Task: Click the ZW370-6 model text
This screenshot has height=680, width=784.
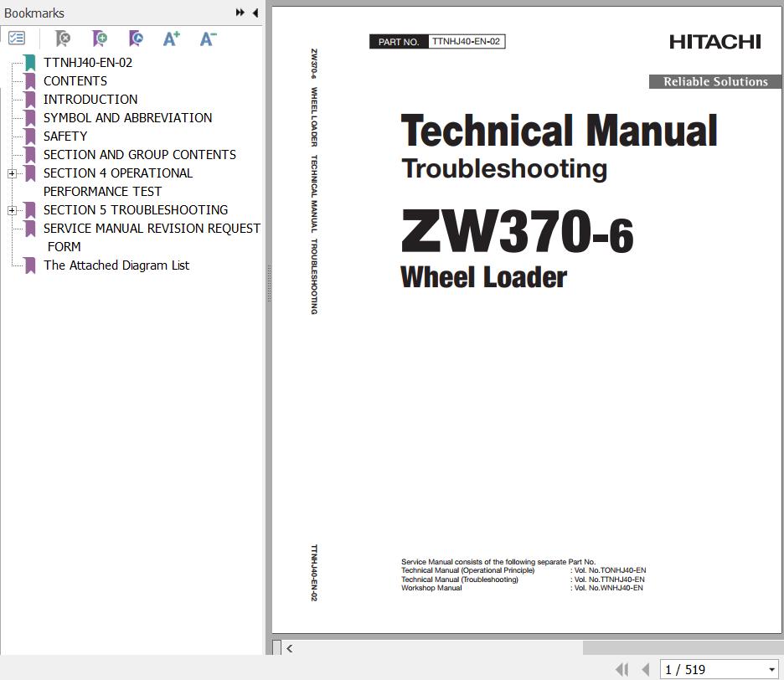Action: click(518, 231)
